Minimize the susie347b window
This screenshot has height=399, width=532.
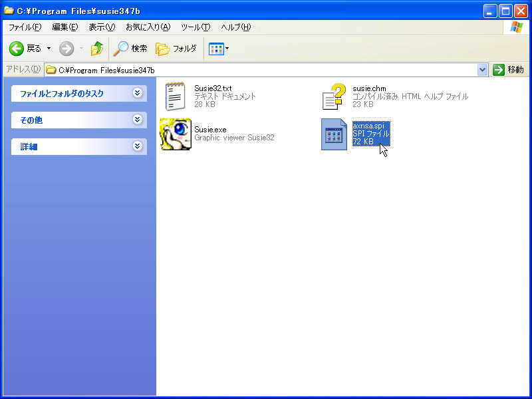coord(489,11)
